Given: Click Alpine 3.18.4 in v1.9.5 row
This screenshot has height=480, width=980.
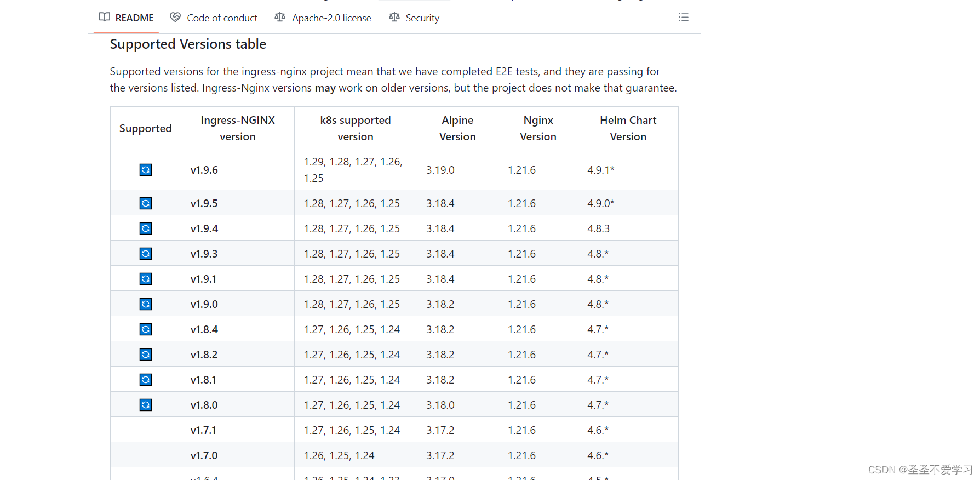Looking at the screenshot, I should click(x=457, y=203).
